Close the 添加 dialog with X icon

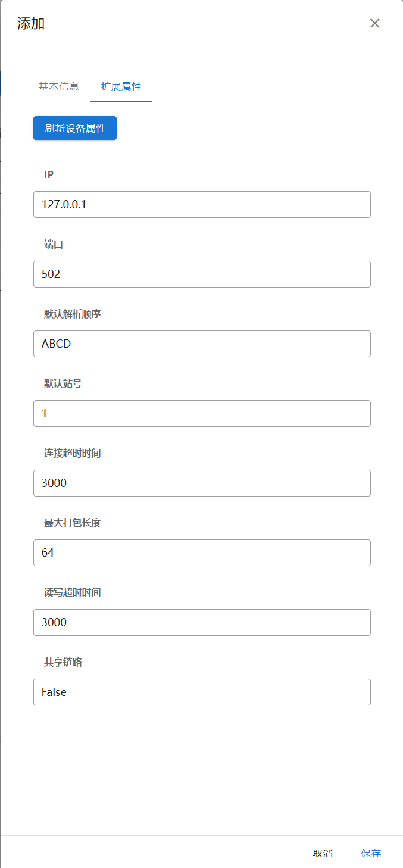[x=374, y=23]
